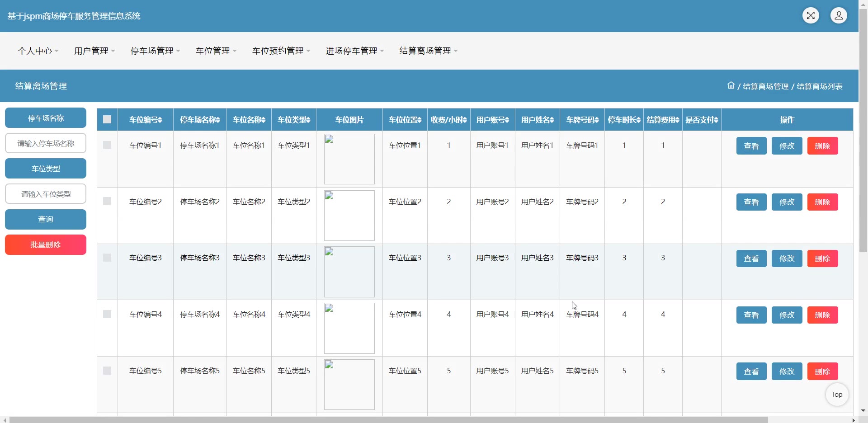Expand the 车位预约管理 dropdown menu

[282, 51]
